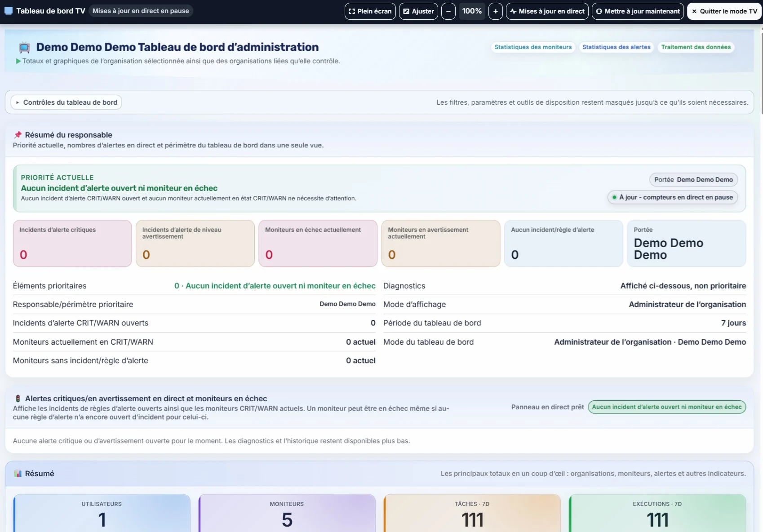
Task: Open Traitement des données link
Action: tap(696, 47)
